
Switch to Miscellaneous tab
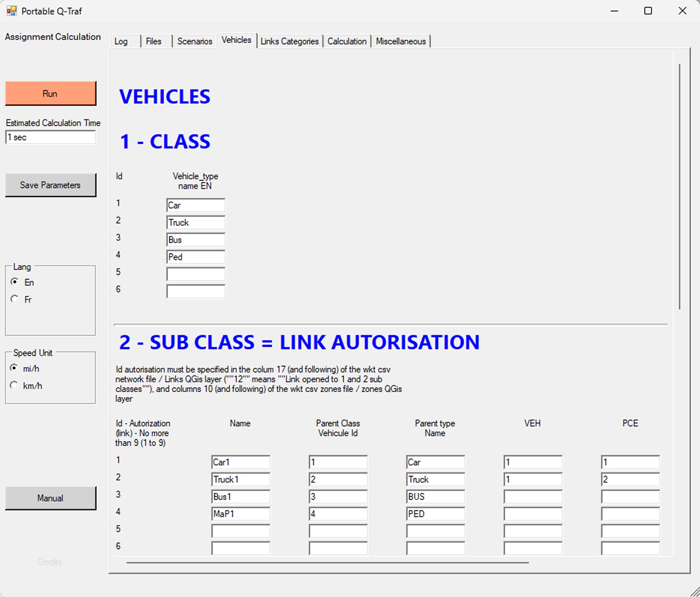click(401, 41)
